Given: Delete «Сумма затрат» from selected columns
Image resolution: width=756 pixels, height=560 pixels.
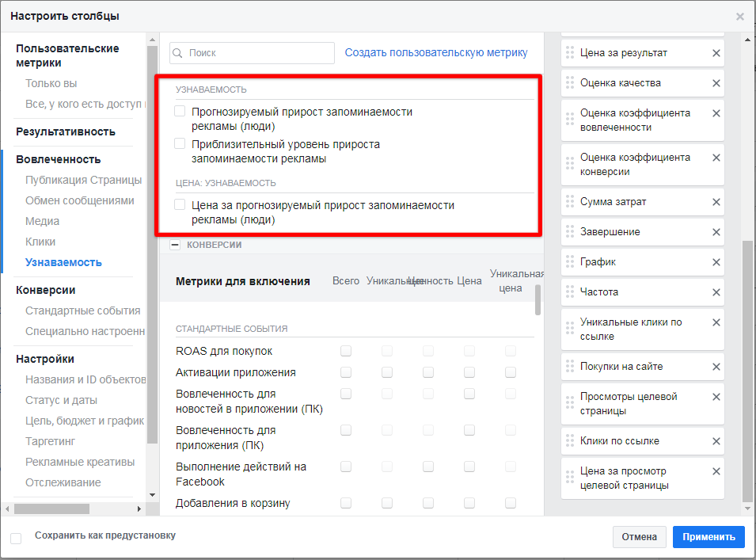Looking at the screenshot, I should [x=716, y=202].
